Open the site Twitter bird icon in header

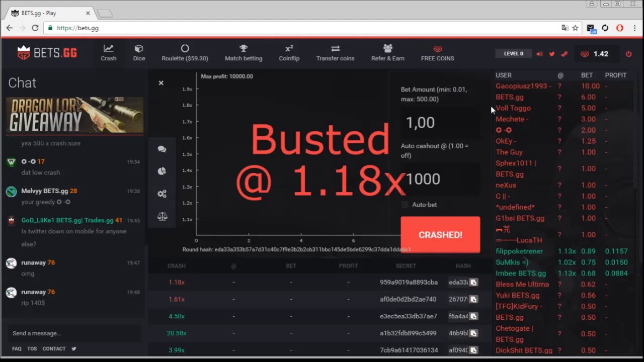pos(552,54)
